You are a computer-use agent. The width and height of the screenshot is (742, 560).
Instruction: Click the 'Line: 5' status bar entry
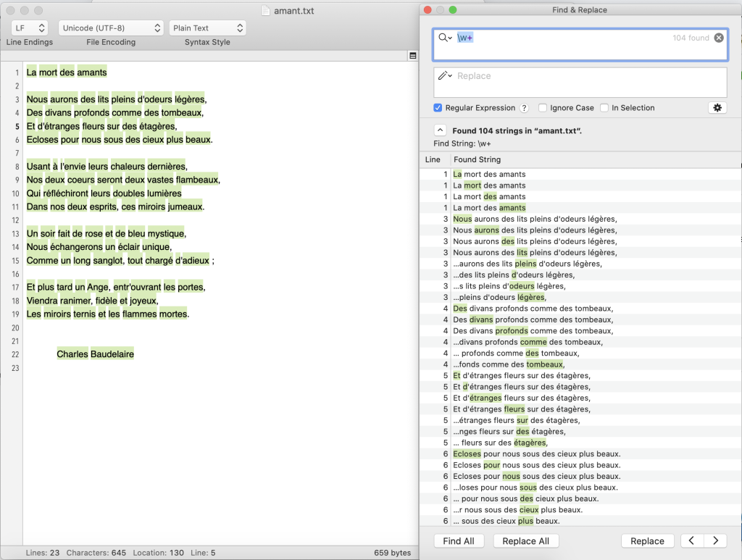[x=203, y=553]
